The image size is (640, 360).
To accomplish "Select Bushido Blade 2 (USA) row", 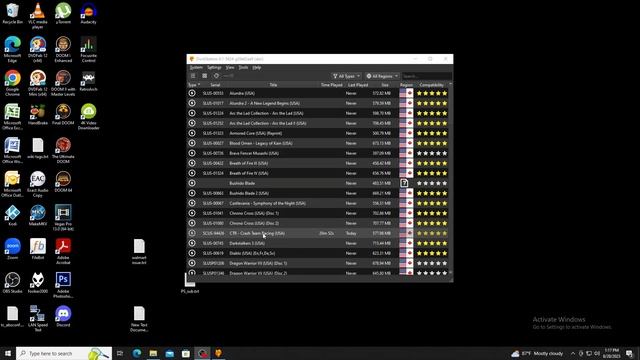I will click(x=318, y=193).
